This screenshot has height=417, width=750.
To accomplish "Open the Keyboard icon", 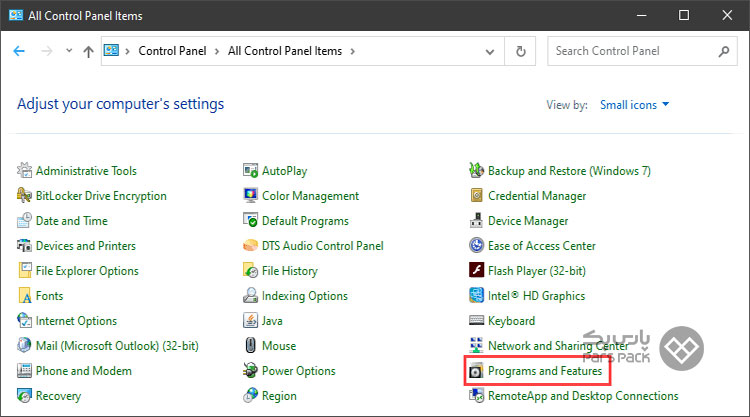I will [x=476, y=320].
